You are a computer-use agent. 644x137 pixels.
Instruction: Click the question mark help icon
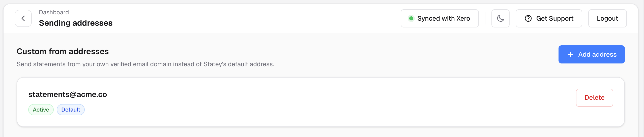pos(528,18)
